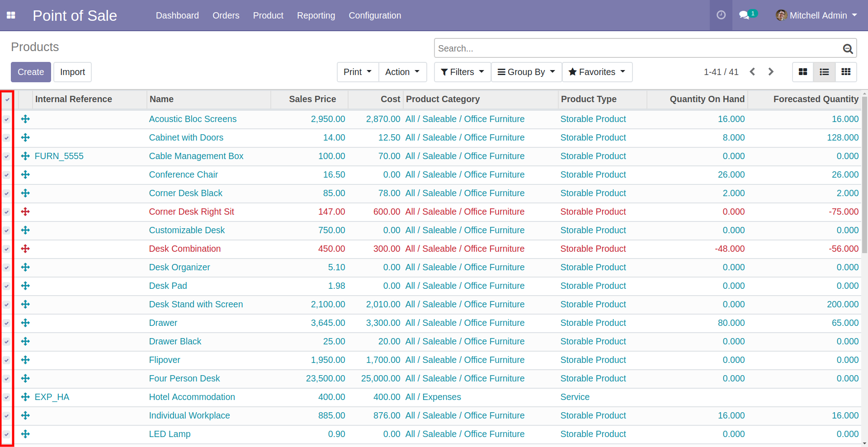Open the activities clock icon
This screenshot has height=447, width=868.
click(x=721, y=15)
